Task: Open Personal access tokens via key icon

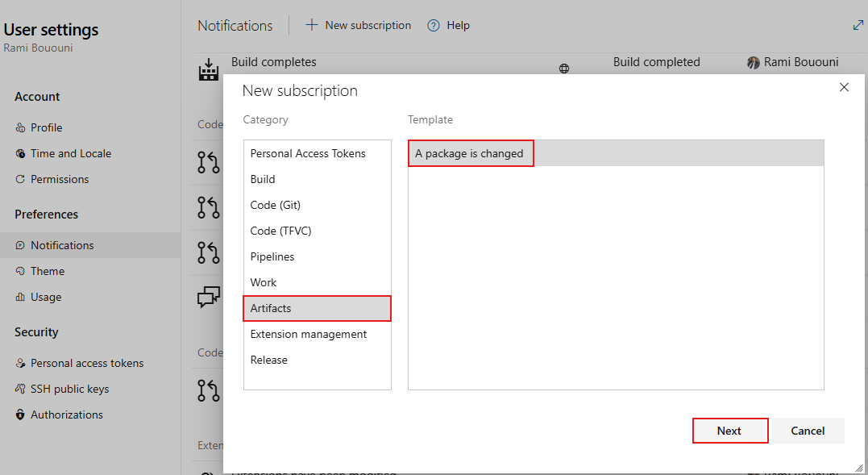Action: pyautogui.click(x=20, y=362)
